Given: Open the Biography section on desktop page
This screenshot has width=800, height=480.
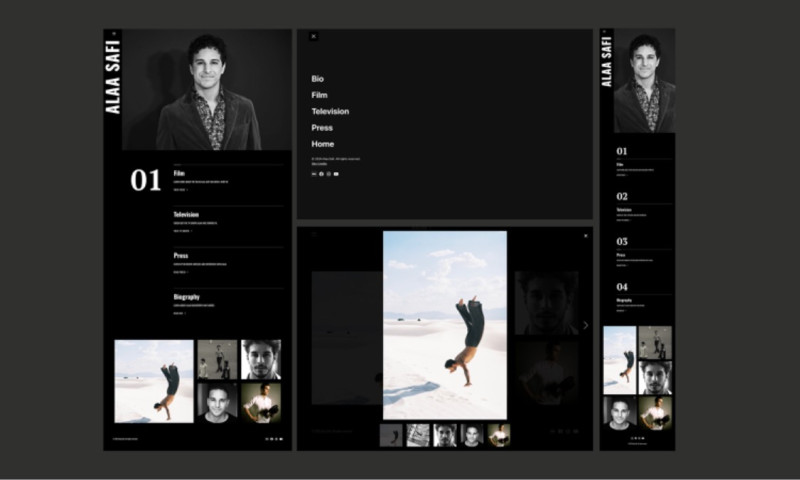Looking at the screenshot, I should 186,297.
